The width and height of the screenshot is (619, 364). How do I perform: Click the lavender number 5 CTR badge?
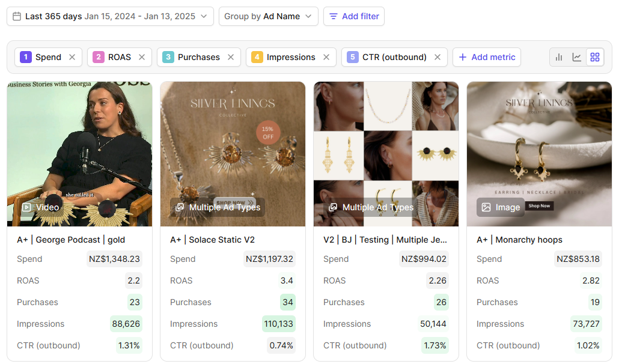point(353,57)
